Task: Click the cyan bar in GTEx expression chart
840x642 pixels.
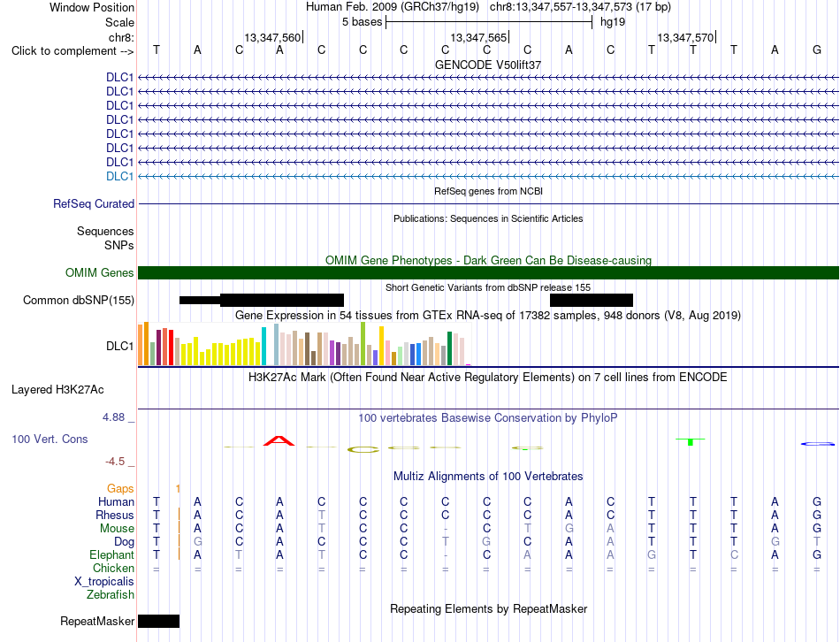Action: (x=263, y=346)
